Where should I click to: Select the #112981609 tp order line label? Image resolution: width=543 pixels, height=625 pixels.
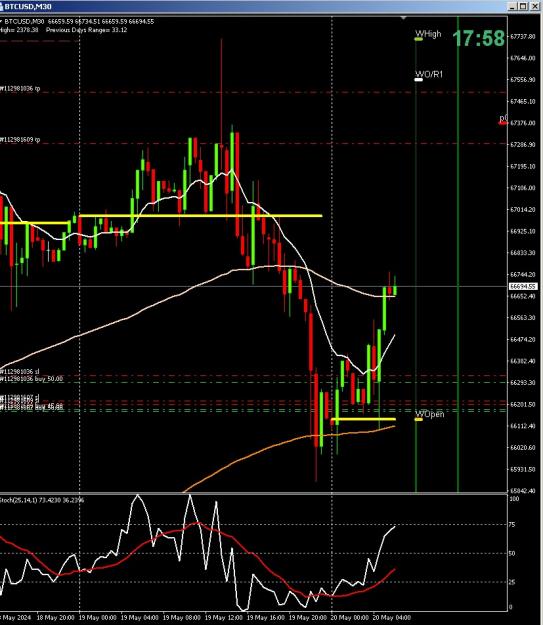(x=20, y=140)
